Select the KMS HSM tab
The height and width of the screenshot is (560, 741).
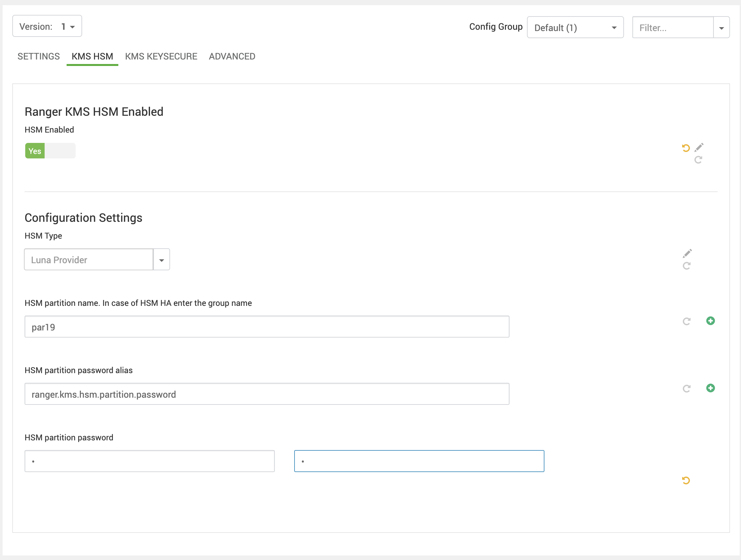coord(92,56)
